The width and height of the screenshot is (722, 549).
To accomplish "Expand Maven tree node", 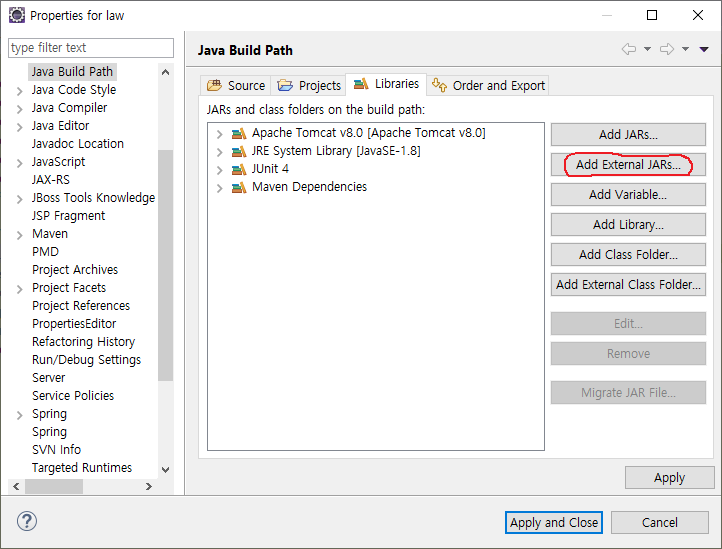I will pos(19,235).
